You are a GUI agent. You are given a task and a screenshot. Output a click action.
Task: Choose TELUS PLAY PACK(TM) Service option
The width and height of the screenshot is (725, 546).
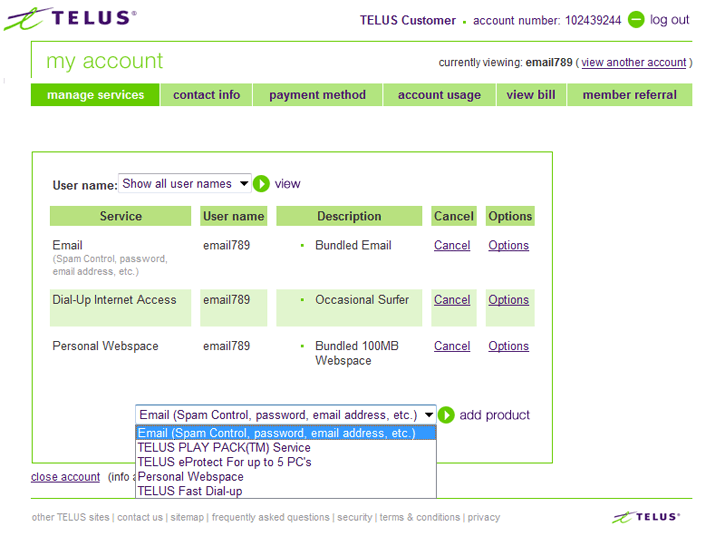(x=286, y=447)
